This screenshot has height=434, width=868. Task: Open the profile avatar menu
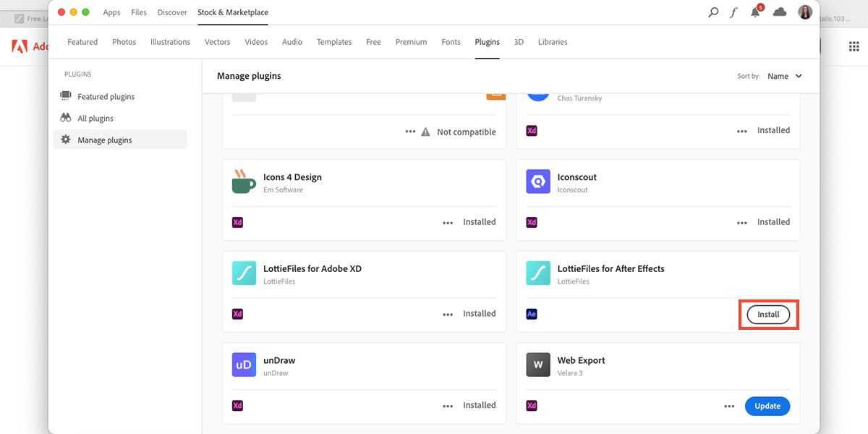(x=805, y=12)
